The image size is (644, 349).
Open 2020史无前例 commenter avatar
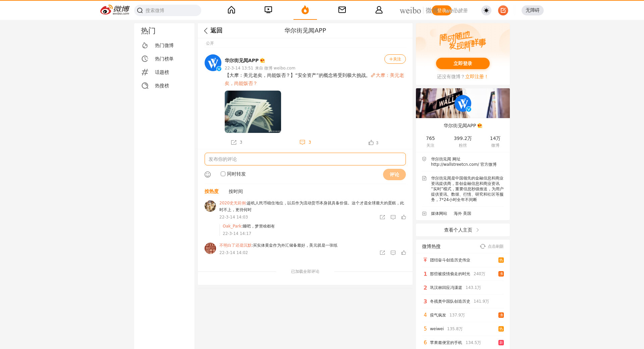[x=210, y=206]
